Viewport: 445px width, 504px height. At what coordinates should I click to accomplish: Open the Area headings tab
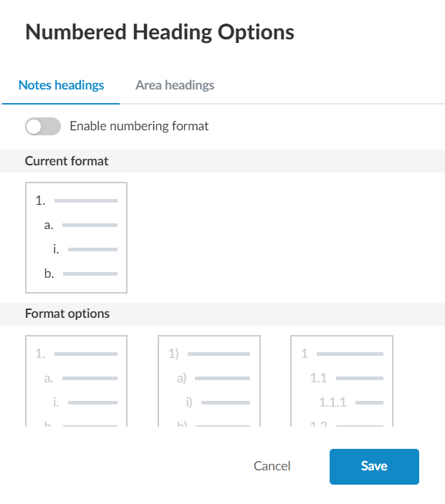click(x=174, y=85)
